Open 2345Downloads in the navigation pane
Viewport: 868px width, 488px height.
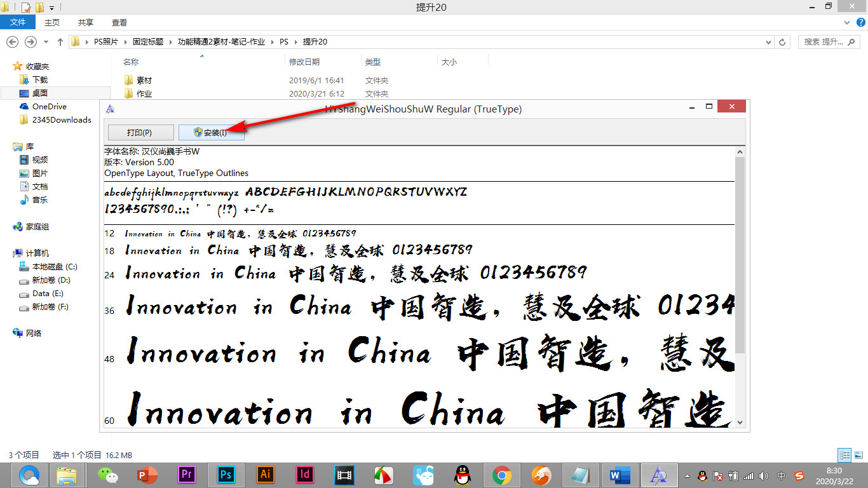tap(62, 119)
